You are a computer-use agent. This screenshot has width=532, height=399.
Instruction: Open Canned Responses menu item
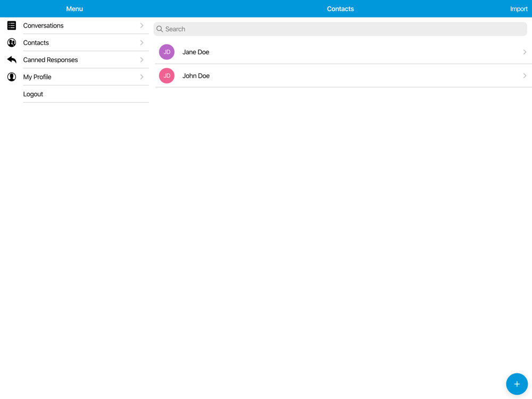point(74,60)
